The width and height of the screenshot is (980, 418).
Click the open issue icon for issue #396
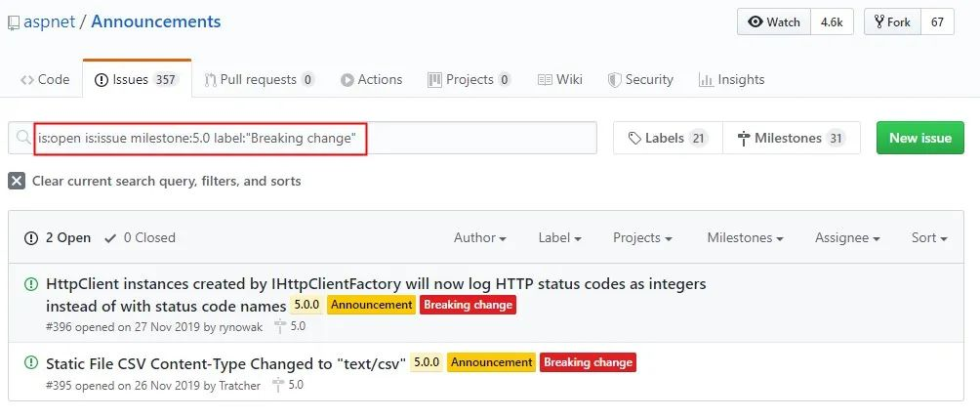click(x=31, y=284)
